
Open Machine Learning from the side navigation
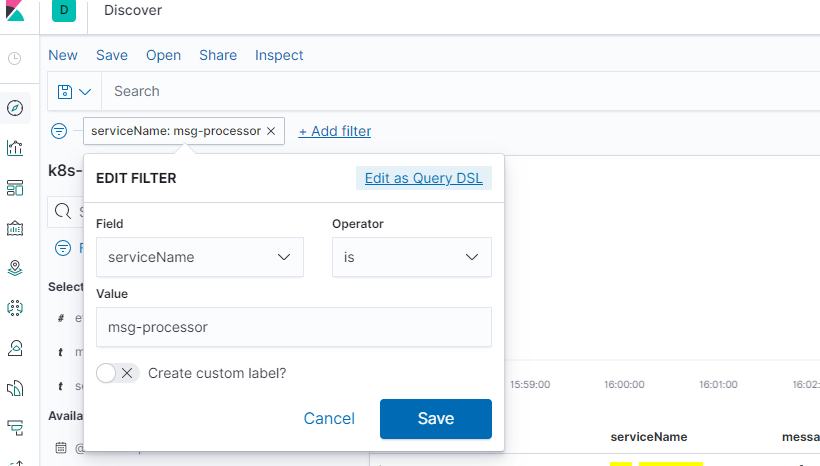point(15,308)
